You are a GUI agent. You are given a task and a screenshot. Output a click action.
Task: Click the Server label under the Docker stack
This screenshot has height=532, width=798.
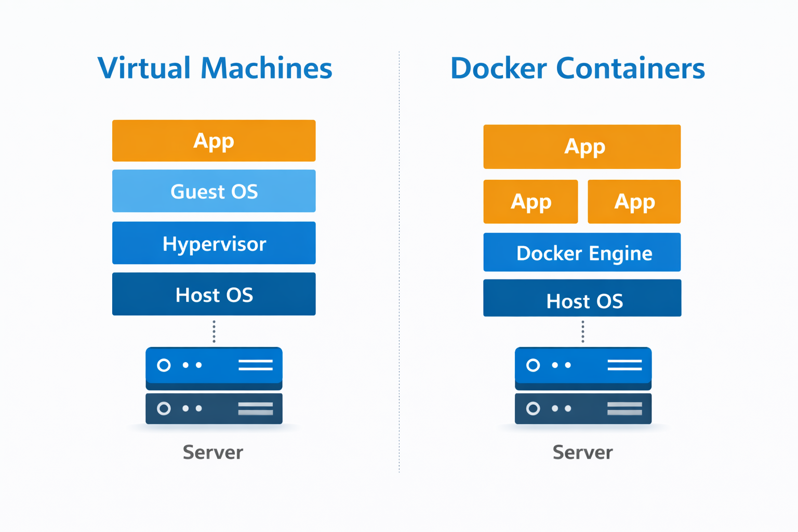[582, 452]
